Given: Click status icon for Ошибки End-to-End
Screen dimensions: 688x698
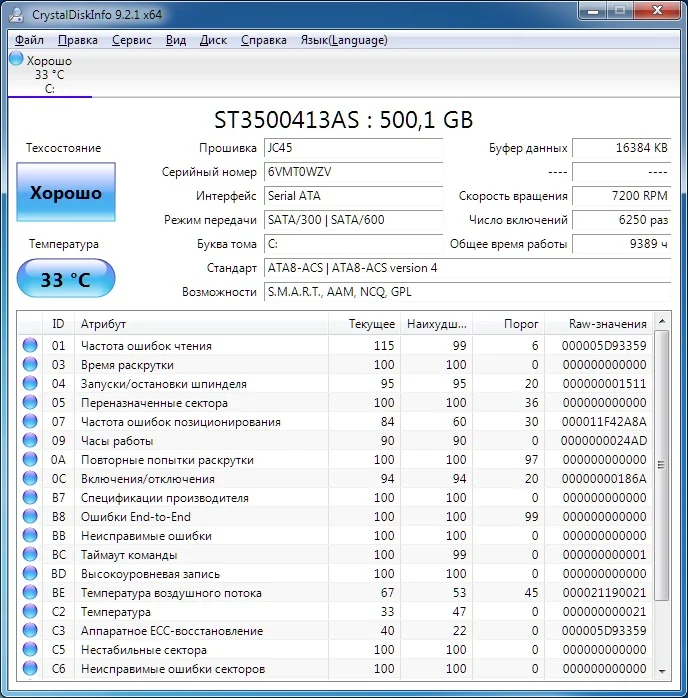Looking at the screenshot, I should tap(30, 516).
